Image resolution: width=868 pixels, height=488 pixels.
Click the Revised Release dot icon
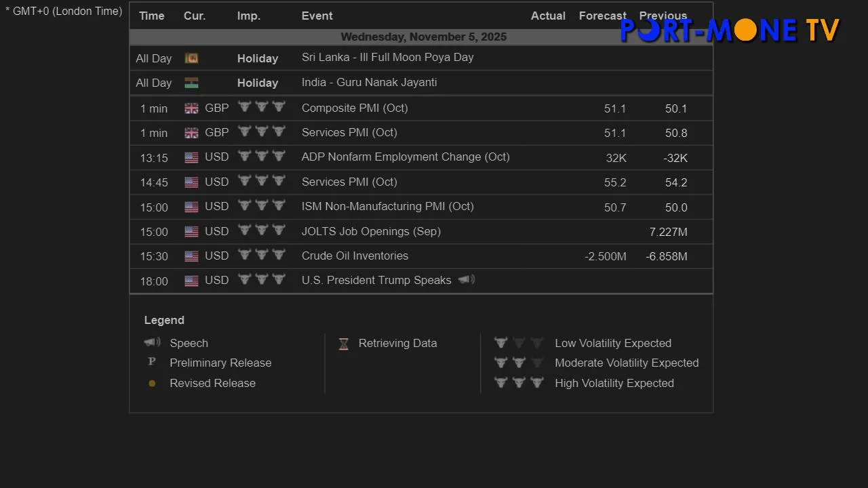tap(152, 383)
